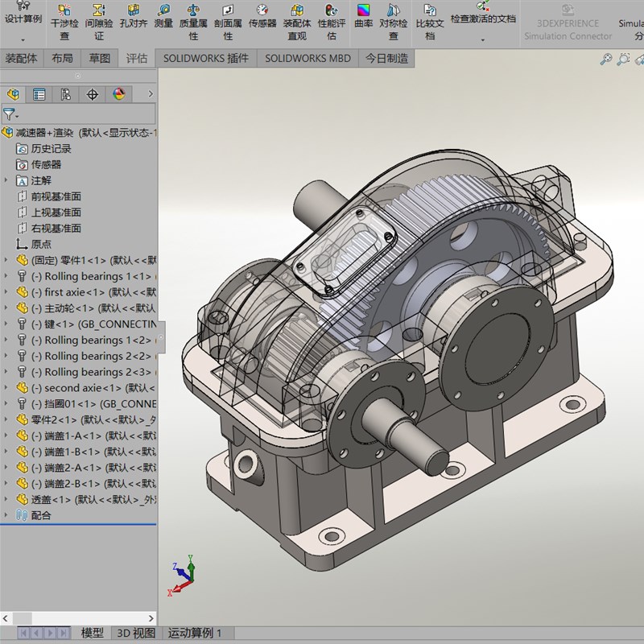This screenshot has height=644, width=644.
Task: Open the SOLIDWORKS MBD tab
Action: click(308, 58)
